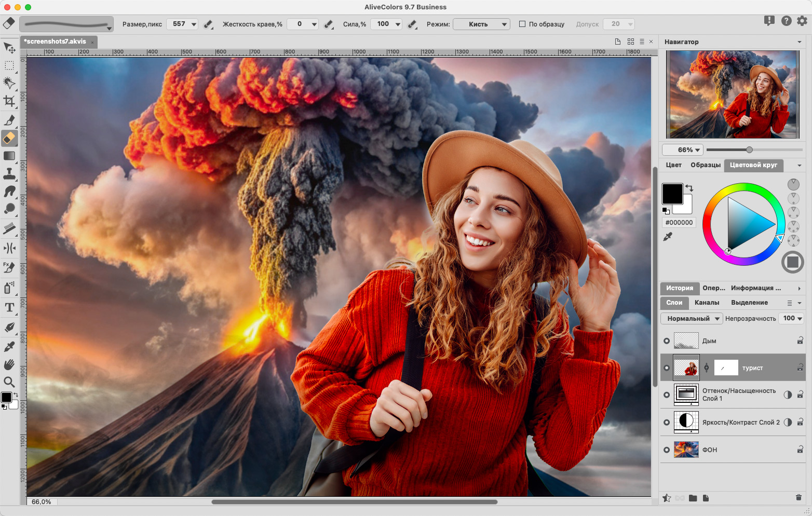The height and width of the screenshot is (516, 812).
Task: Pick the quick selection tool
Action: 9,83
